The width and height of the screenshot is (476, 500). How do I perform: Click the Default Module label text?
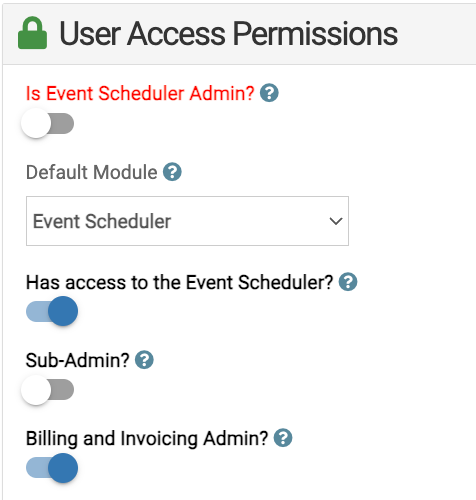tap(92, 172)
